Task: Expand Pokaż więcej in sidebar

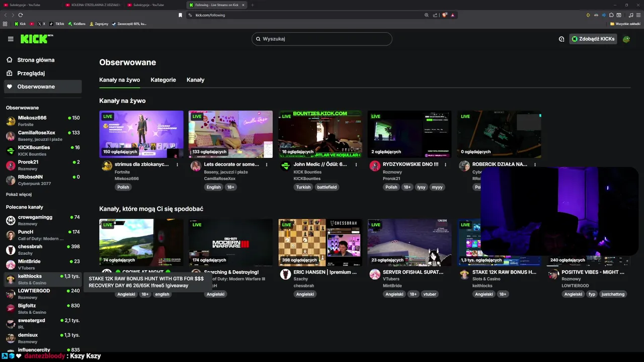Action: (x=19, y=195)
